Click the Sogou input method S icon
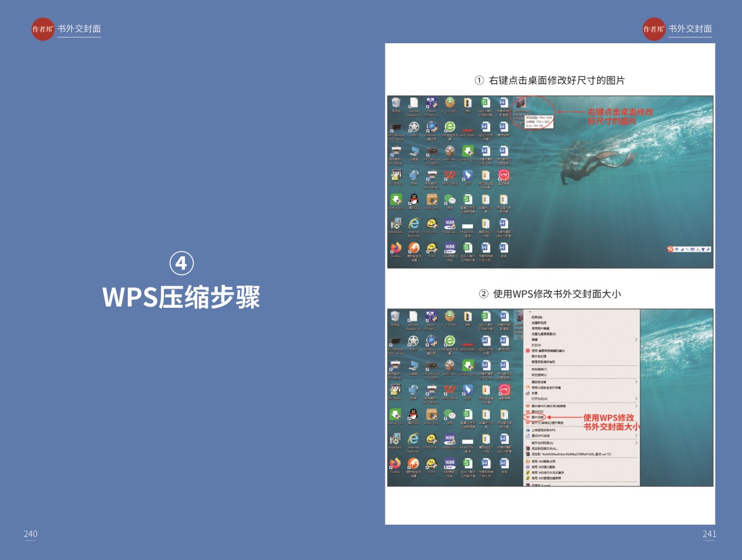The width and height of the screenshot is (742, 560). click(x=670, y=249)
